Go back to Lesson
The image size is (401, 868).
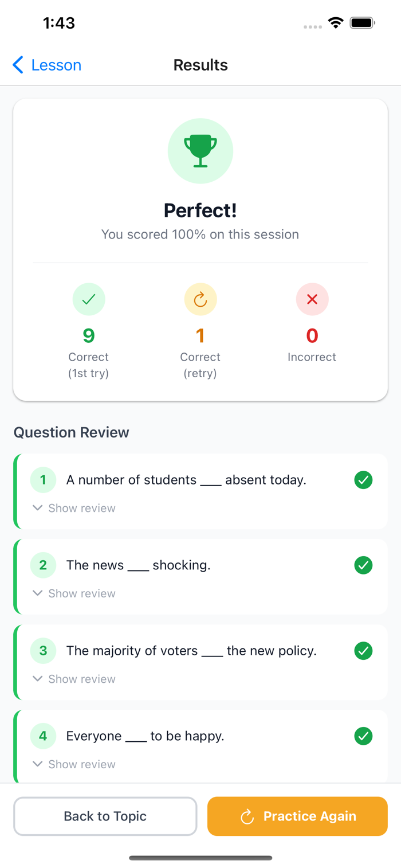47,65
